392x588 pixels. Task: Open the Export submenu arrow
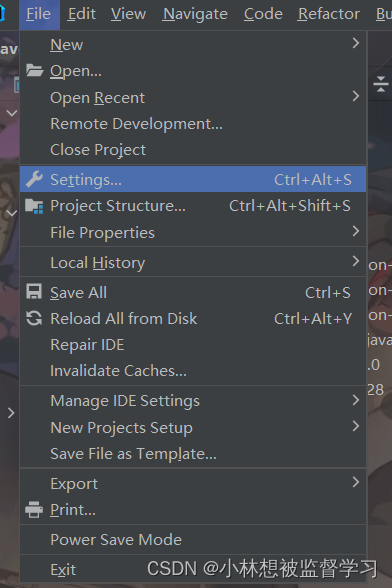pos(356,482)
